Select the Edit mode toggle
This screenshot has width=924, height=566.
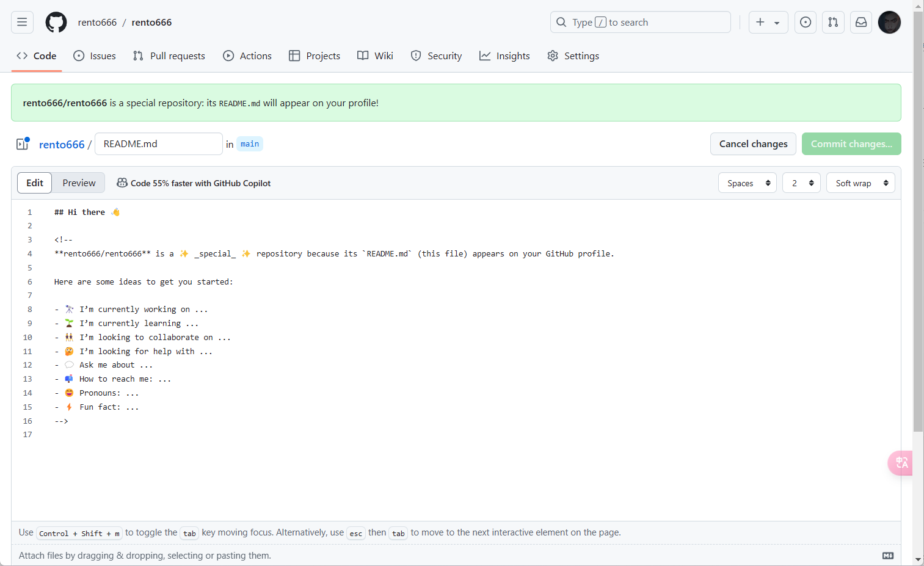pos(35,183)
